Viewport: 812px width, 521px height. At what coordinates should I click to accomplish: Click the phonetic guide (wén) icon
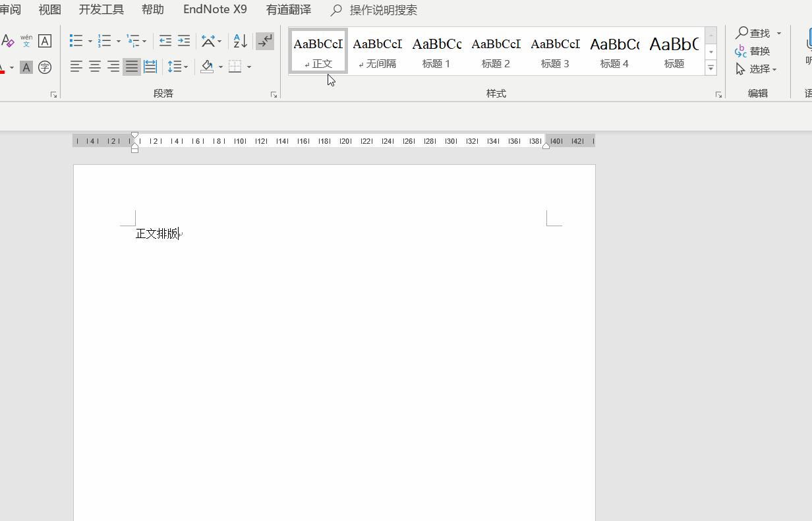26,41
